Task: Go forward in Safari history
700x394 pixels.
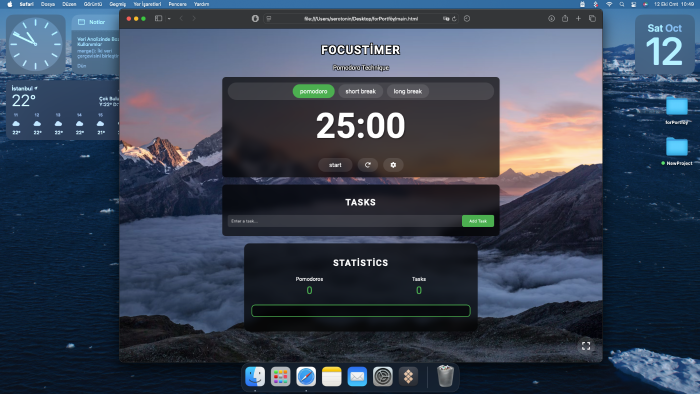Action: (194, 19)
